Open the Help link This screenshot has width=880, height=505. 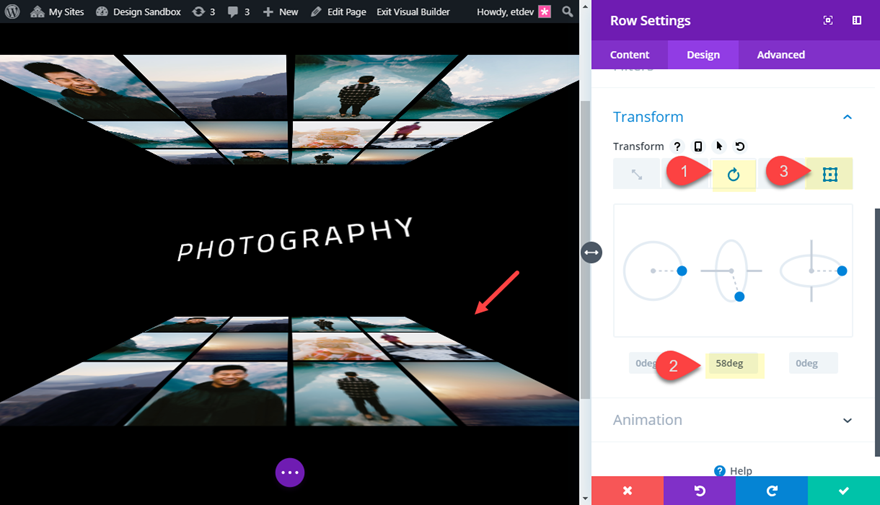(734, 471)
